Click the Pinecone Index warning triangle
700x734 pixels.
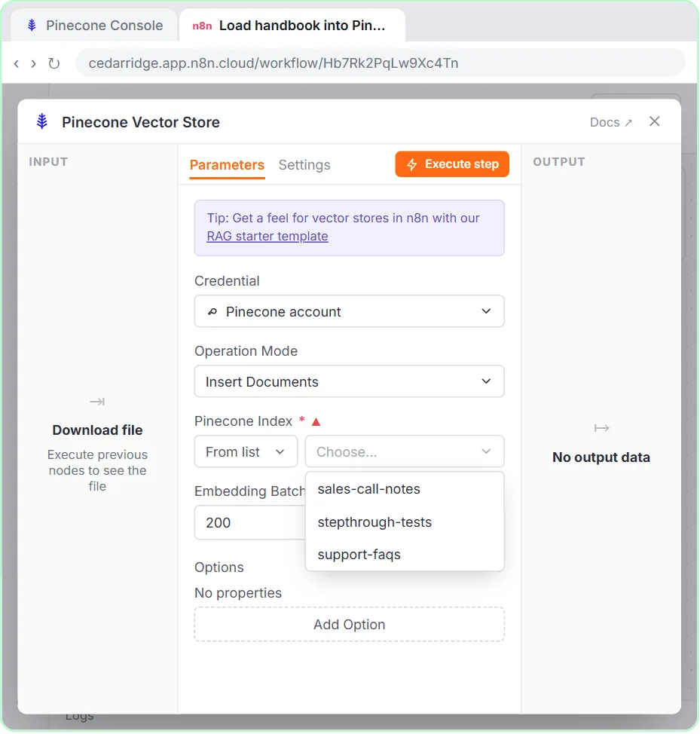click(x=316, y=422)
